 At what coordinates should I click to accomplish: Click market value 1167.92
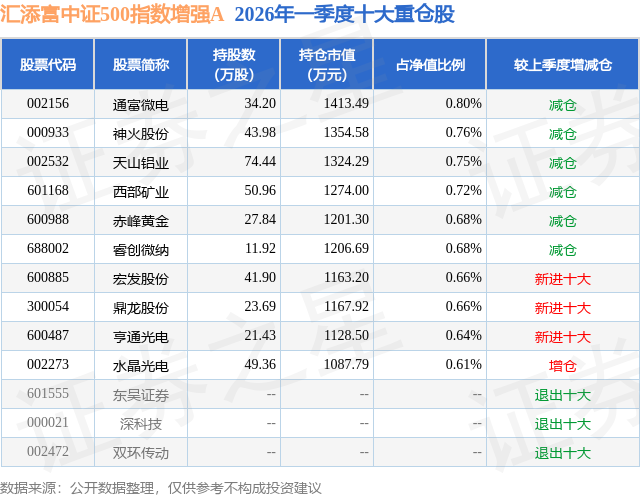346,306
